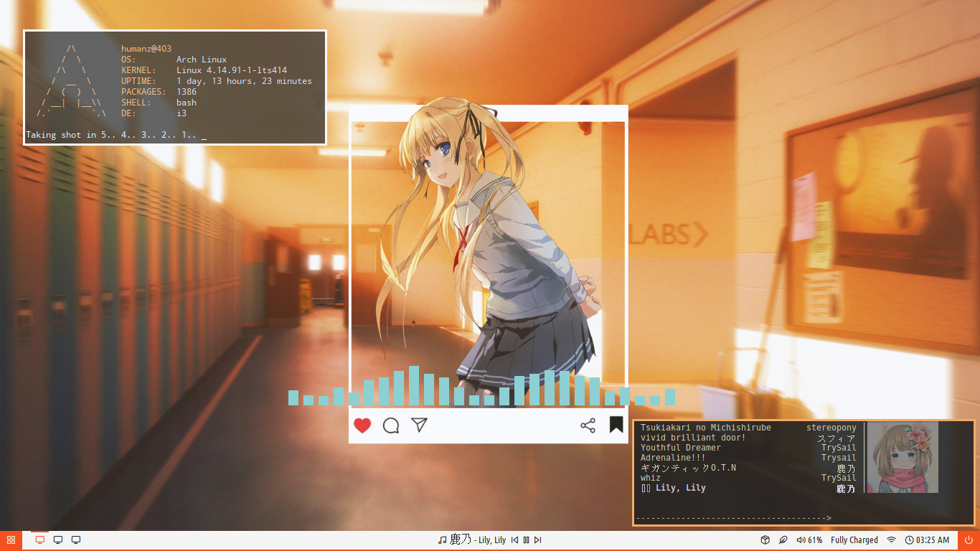Screen dimensions: 980x551
Task: Click the music note icon in bar
Action: point(442,540)
